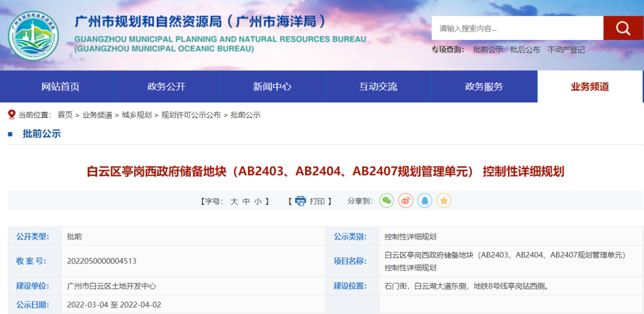Click the 公示日期 label cell
644x314 pixels.
coord(35,304)
